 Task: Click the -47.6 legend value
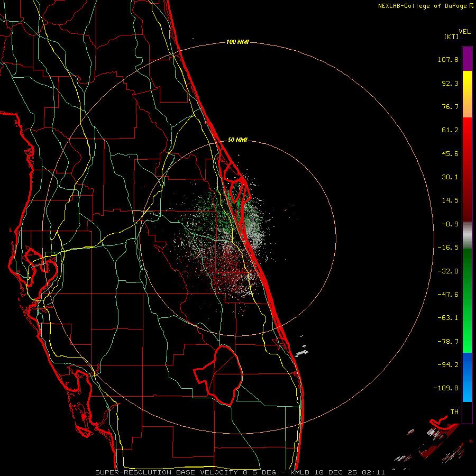[x=448, y=295]
